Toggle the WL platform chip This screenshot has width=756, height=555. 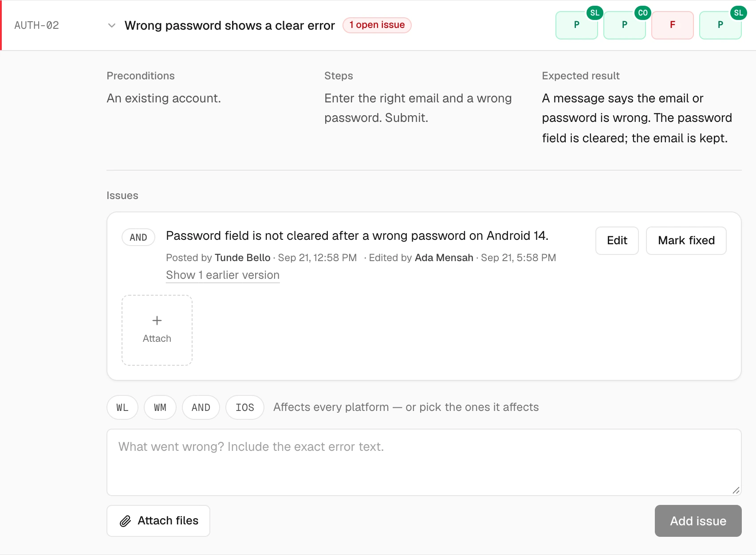[122, 407]
